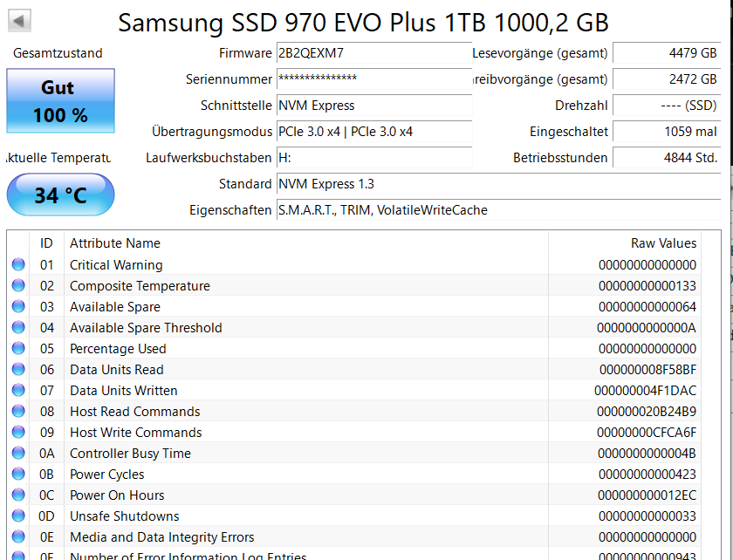Select the Host Read Commands attribute name
Screen dimensions: 733x560
click(134, 412)
